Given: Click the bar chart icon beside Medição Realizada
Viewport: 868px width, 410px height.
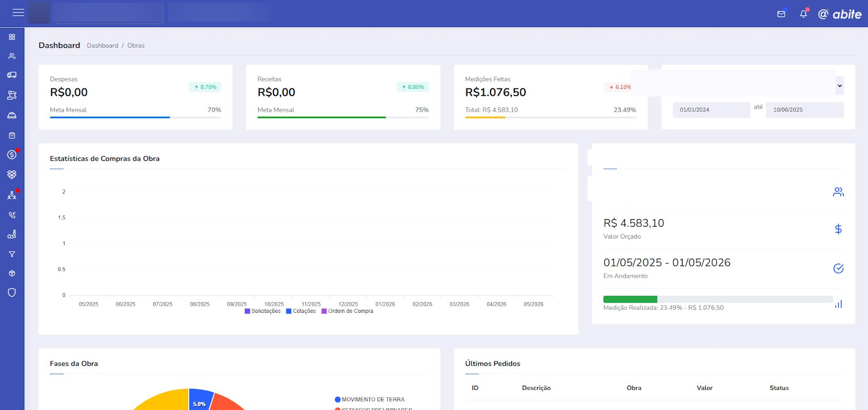Looking at the screenshot, I should (x=838, y=304).
